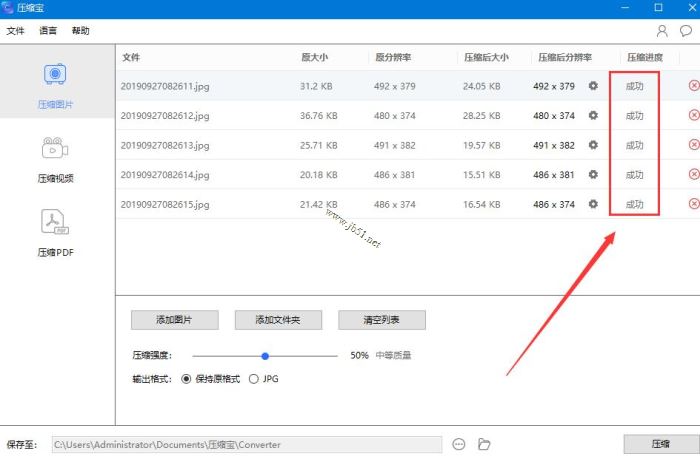Open the feedback chat bubble icon

(685, 31)
